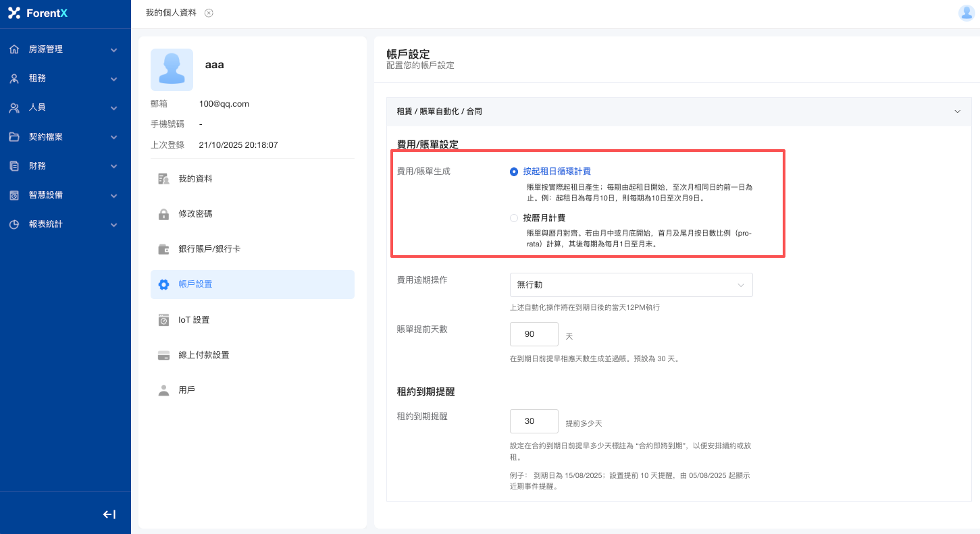
Task: Select 按起租日循環計費 radio option
Action: (x=514, y=171)
